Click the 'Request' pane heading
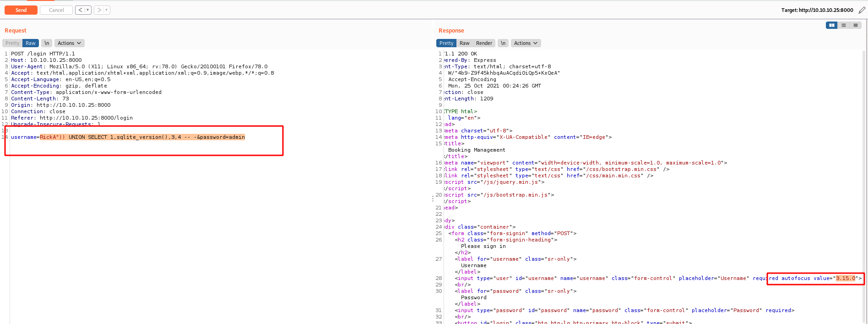The width and height of the screenshot is (868, 324). (16, 31)
